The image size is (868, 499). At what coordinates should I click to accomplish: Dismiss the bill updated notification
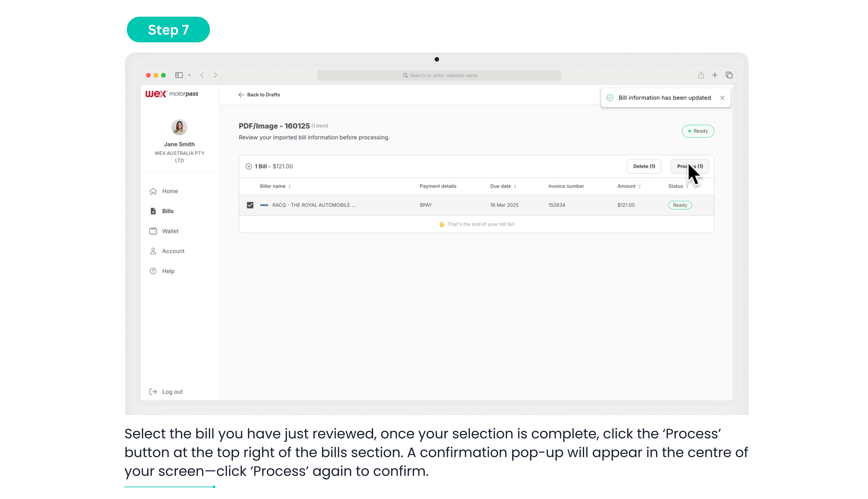click(x=722, y=98)
